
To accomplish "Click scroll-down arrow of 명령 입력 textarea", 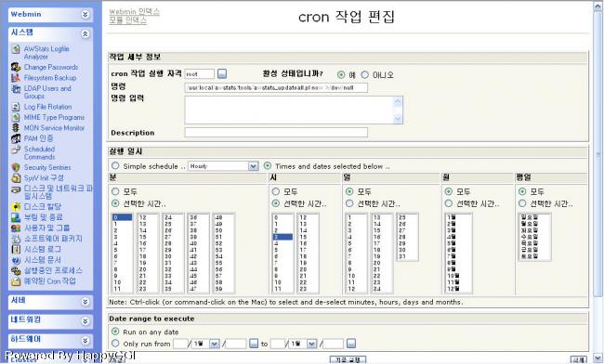I will (x=399, y=119).
